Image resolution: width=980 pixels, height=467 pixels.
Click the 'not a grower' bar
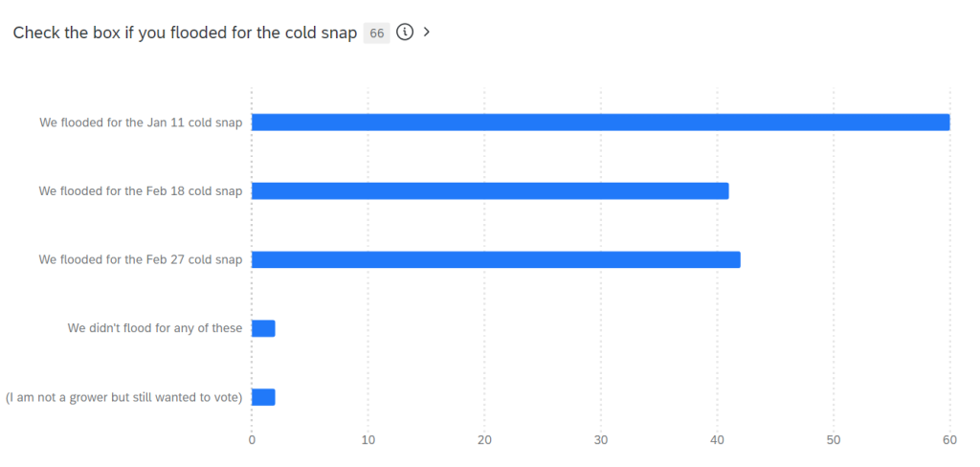[263, 397]
